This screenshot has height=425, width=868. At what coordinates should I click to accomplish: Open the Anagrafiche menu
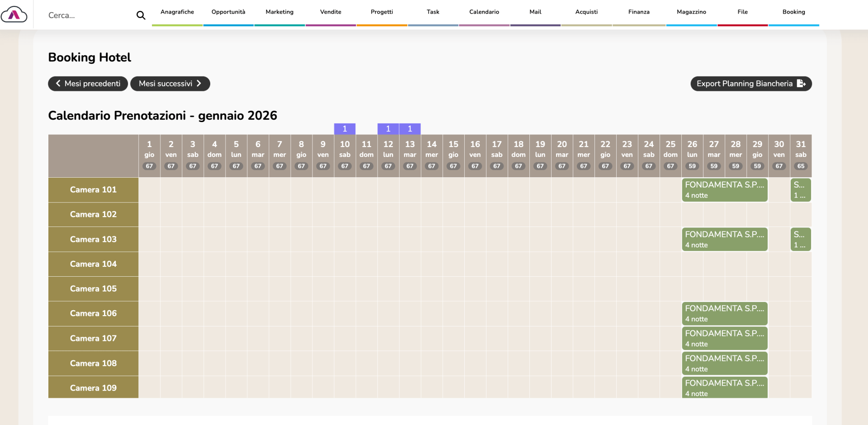pos(177,12)
